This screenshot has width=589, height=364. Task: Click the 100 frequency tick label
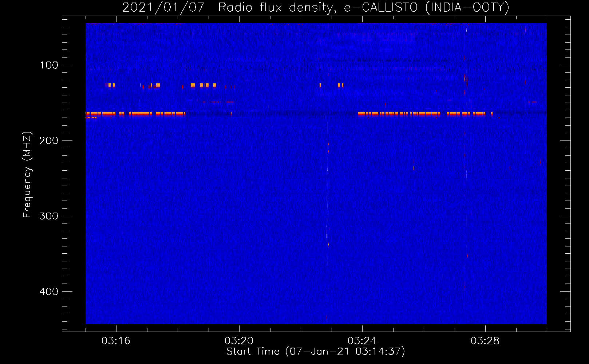(x=49, y=65)
